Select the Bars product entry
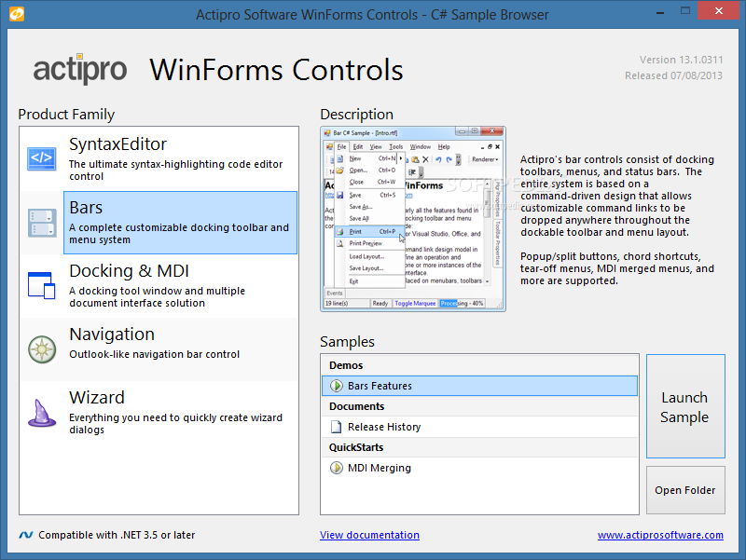This screenshot has height=560, width=746. point(159,223)
